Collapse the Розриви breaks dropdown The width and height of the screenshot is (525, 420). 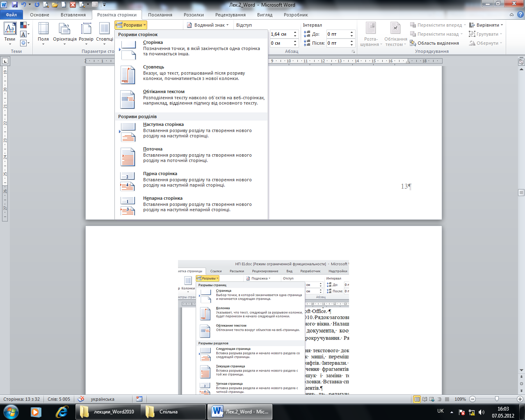click(x=131, y=25)
